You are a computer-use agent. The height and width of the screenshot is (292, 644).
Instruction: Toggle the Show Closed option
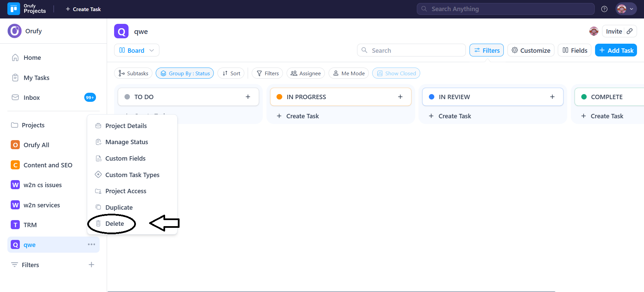(x=396, y=73)
